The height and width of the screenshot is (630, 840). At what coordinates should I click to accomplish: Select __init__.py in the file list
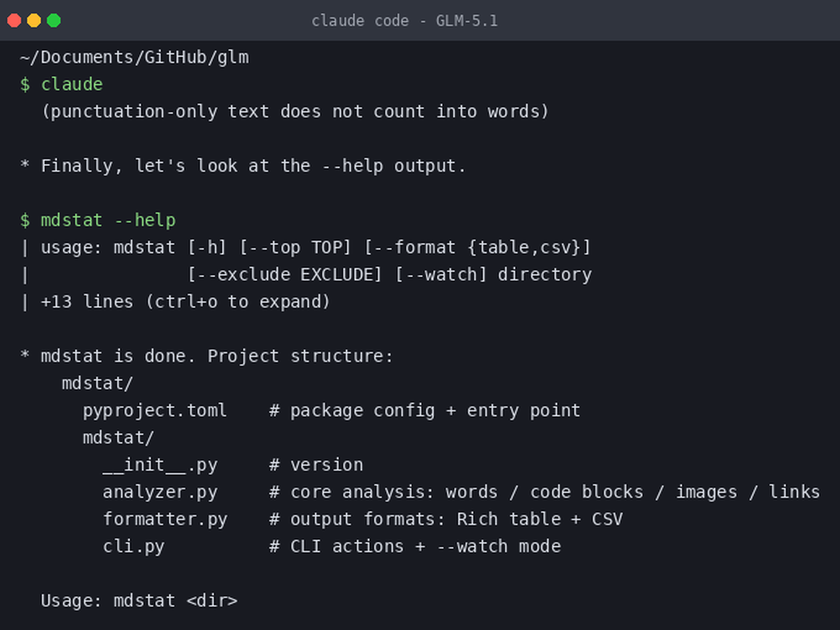tap(160, 464)
